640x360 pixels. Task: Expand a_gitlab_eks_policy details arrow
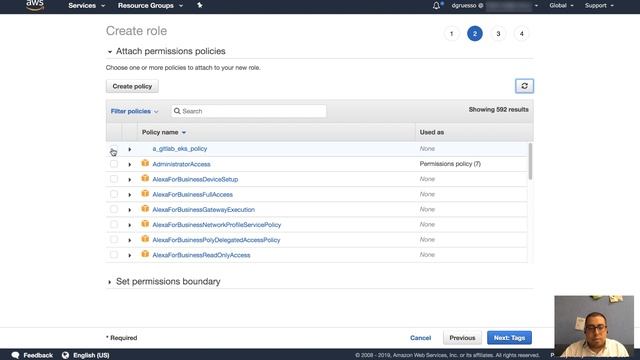click(x=130, y=149)
